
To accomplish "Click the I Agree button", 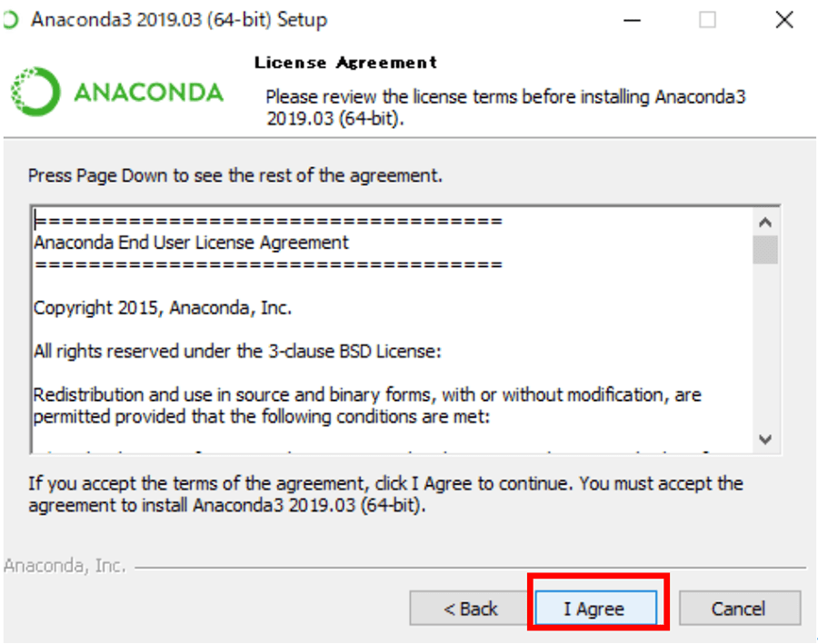I will 595,608.
